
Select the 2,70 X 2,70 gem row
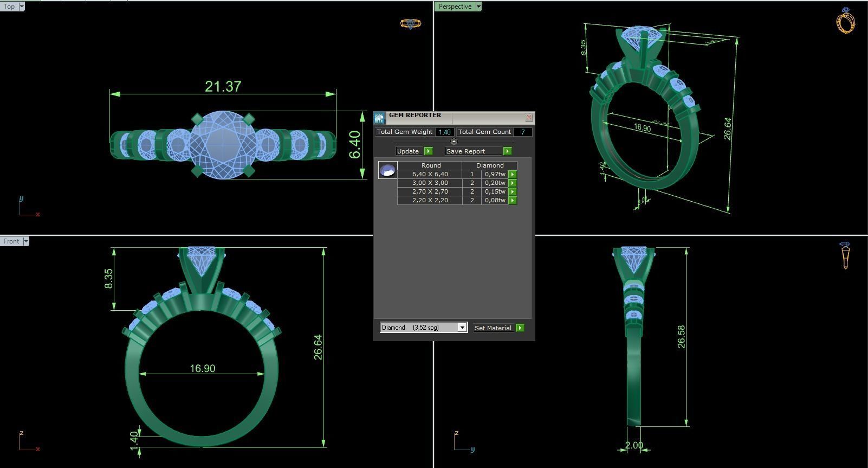[x=457, y=192]
